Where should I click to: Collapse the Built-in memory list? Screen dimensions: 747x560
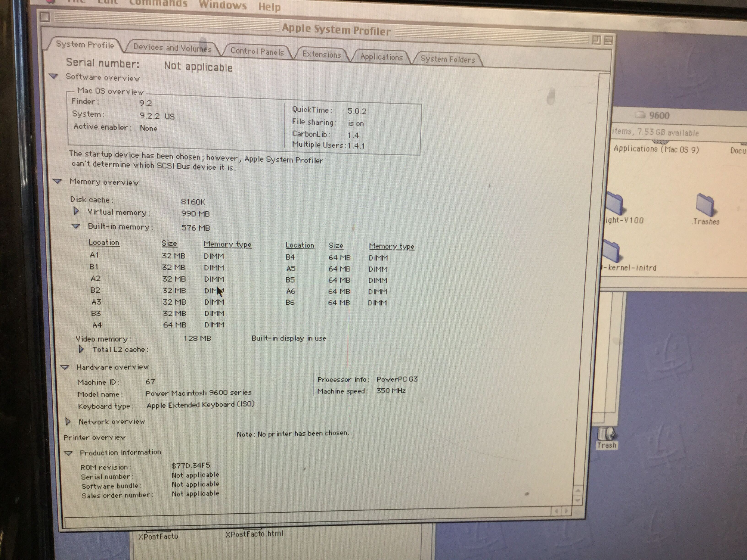(x=75, y=226)
